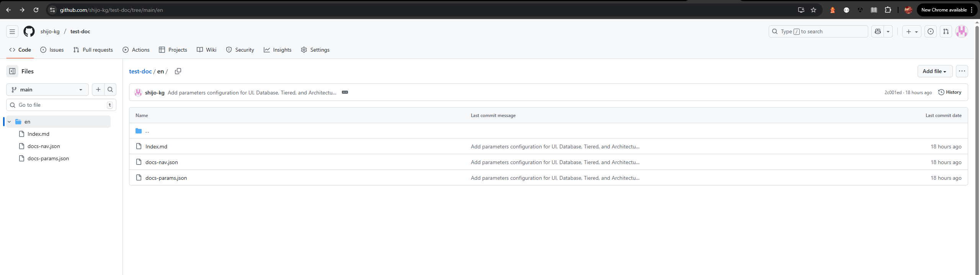Expand the commit message ellipsis
The height and width of the screenshot is (275, 980).
point(345,92)
